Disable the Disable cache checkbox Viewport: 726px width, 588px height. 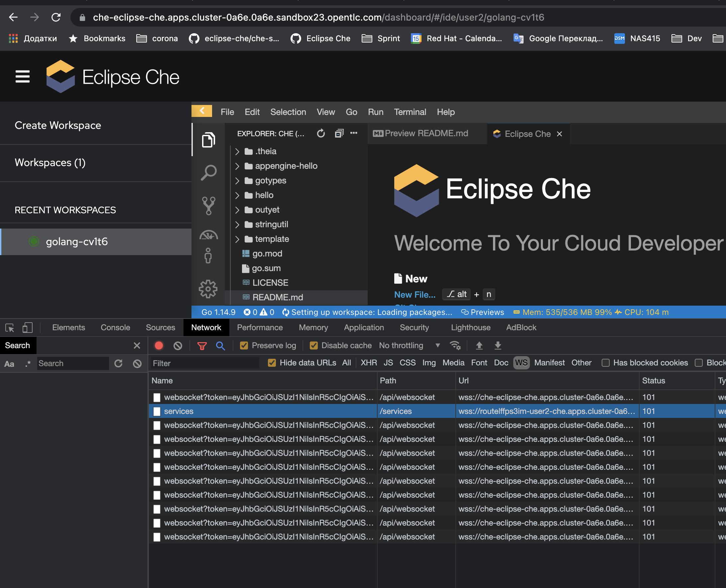tap(313, 345)
